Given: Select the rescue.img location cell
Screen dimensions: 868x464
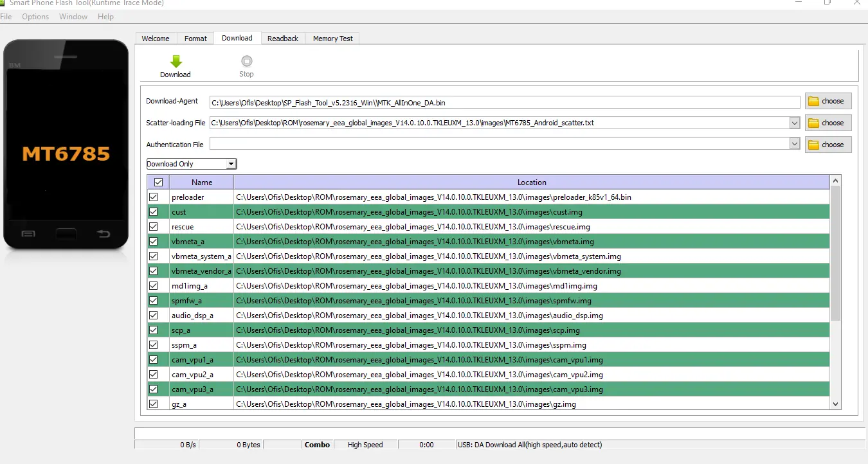Looking at the screenshot, I should click(x=532, y=227).
